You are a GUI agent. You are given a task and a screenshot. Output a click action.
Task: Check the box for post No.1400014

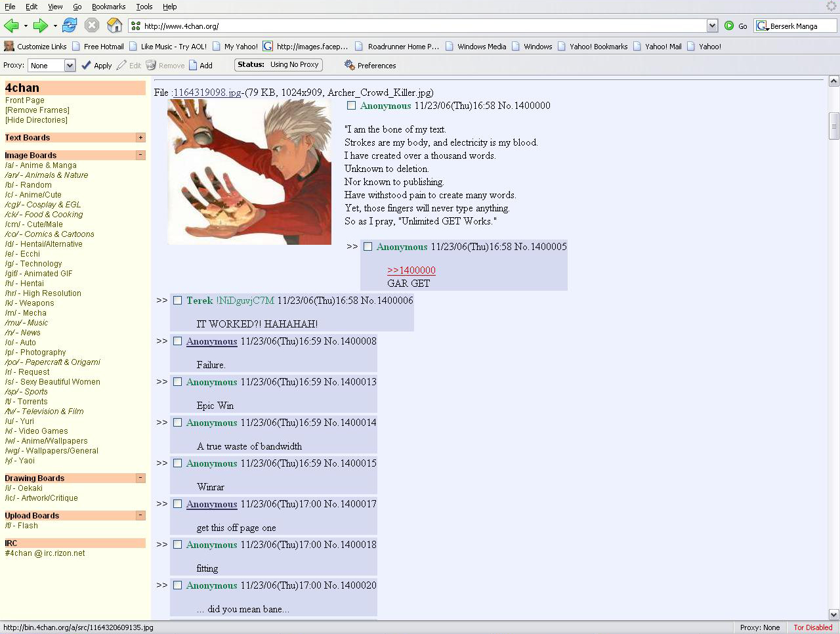178,423
